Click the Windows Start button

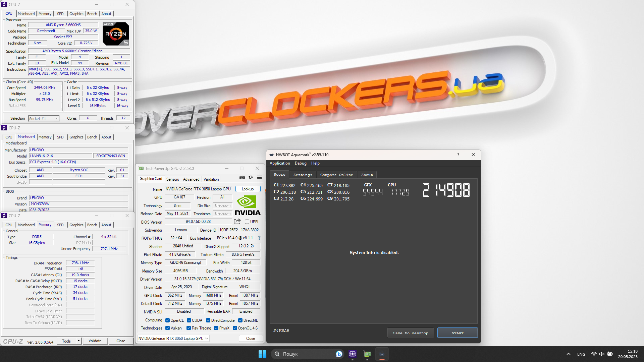262,354
